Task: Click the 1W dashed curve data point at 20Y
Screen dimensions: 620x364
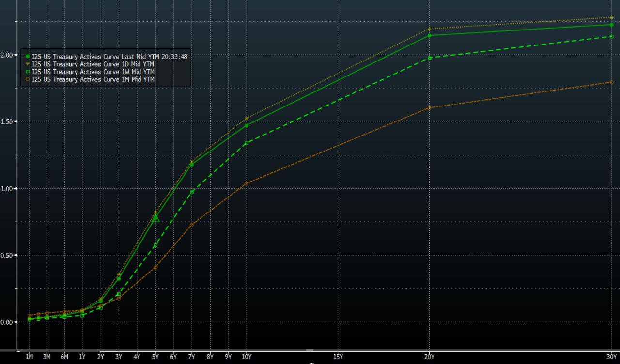Action: [429, 58]
